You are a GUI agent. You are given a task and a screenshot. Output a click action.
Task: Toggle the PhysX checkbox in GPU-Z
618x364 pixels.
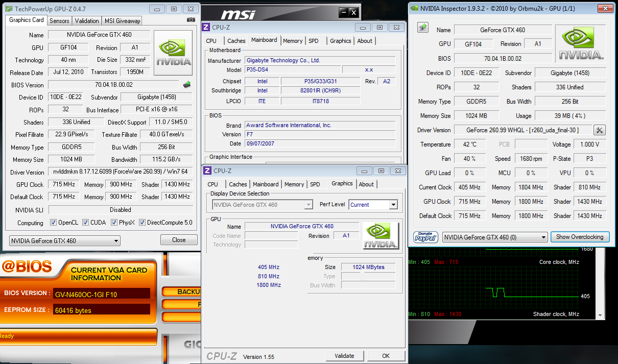coord(114,223)
